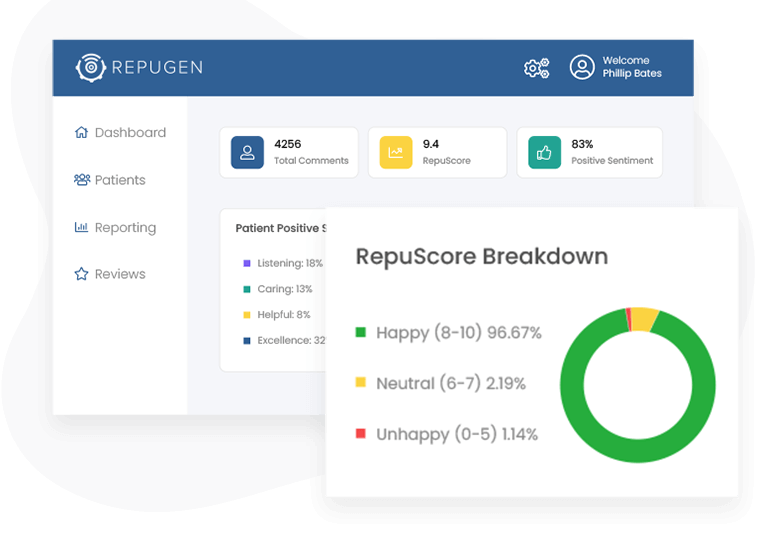The width and height of the screenshot is (774, 541).
Task: Select the 83% Positive Sentiment card
Action: pos(589,153)
